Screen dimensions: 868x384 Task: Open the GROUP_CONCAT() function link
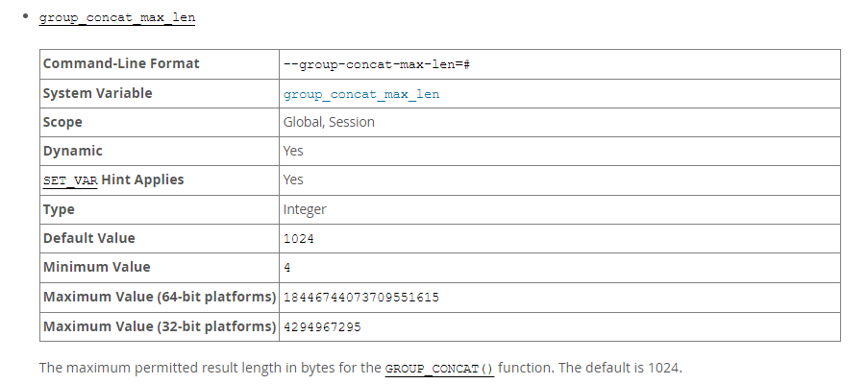[x=439, y=368]
